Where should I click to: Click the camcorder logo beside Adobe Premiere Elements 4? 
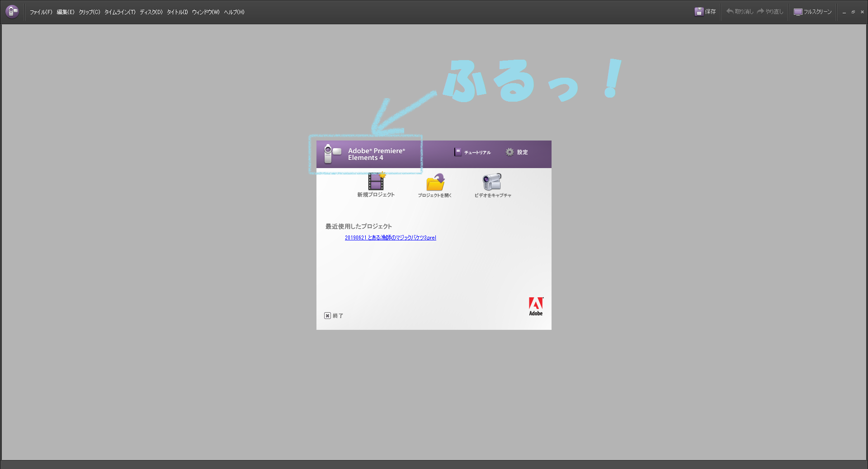coord(333,154)
